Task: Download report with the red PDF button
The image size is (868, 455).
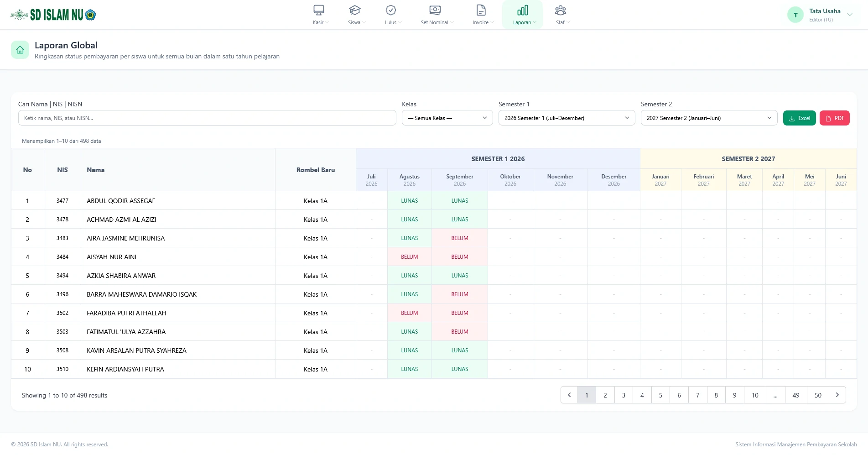Action: tap(834, 118)
